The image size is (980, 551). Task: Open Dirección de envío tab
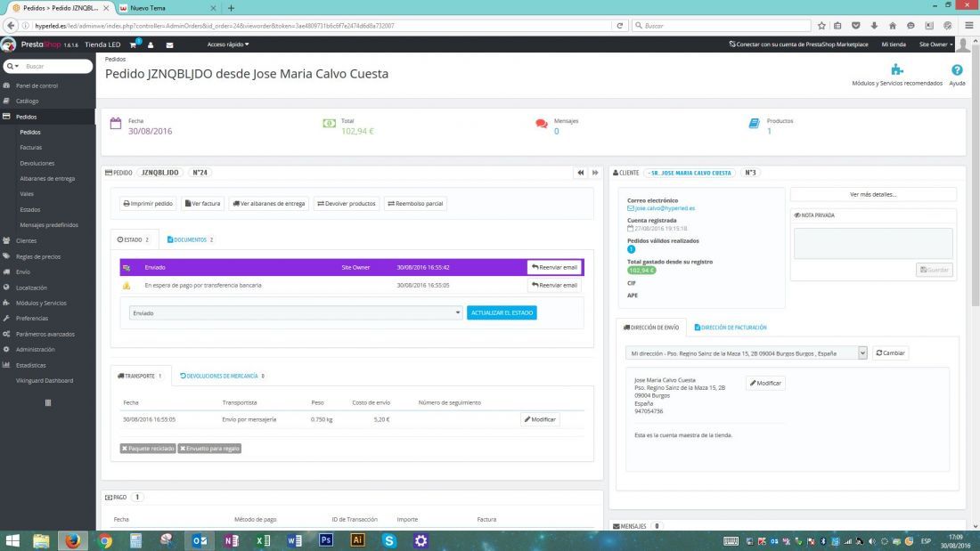(x=650, y=328)
